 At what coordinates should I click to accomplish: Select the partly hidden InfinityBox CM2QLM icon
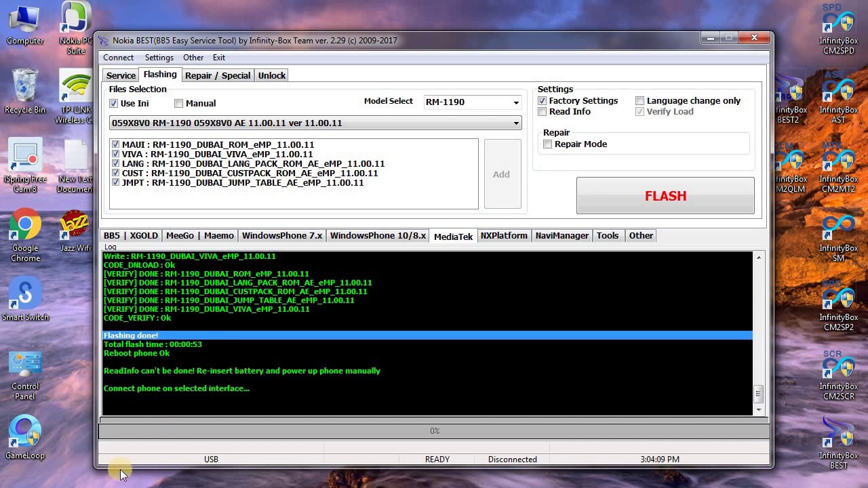[x=789, y=167]
